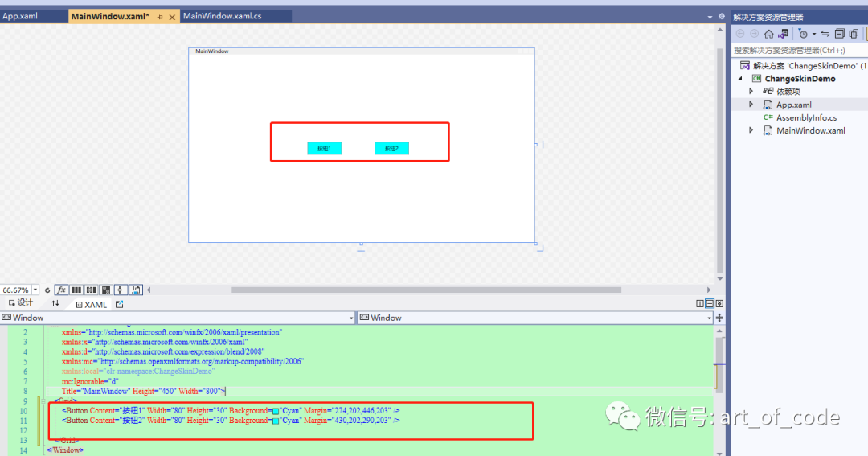This screenshot has height=456, width=868.
Task: Expand the 依赖项 node
Action: (751, 92)
